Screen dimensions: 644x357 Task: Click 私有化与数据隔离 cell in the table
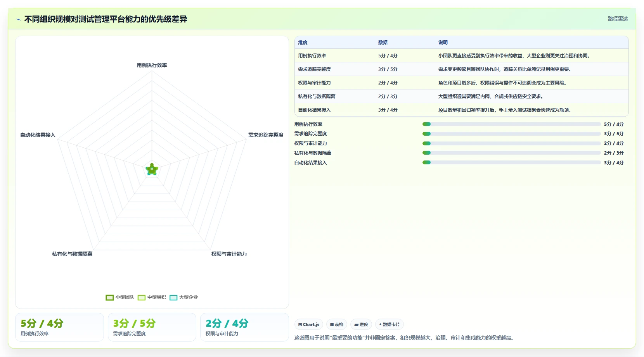tap(317, 97)
